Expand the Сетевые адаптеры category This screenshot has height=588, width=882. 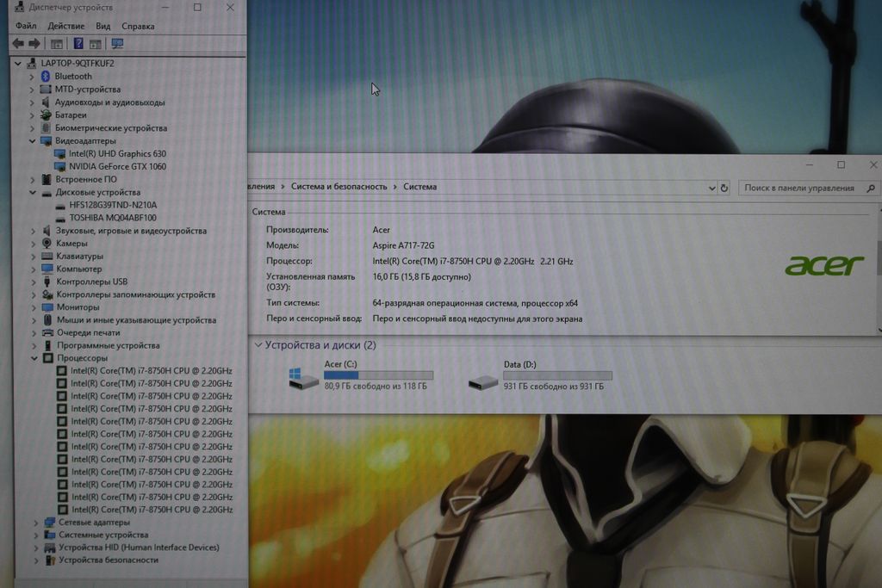click(35, 523)
